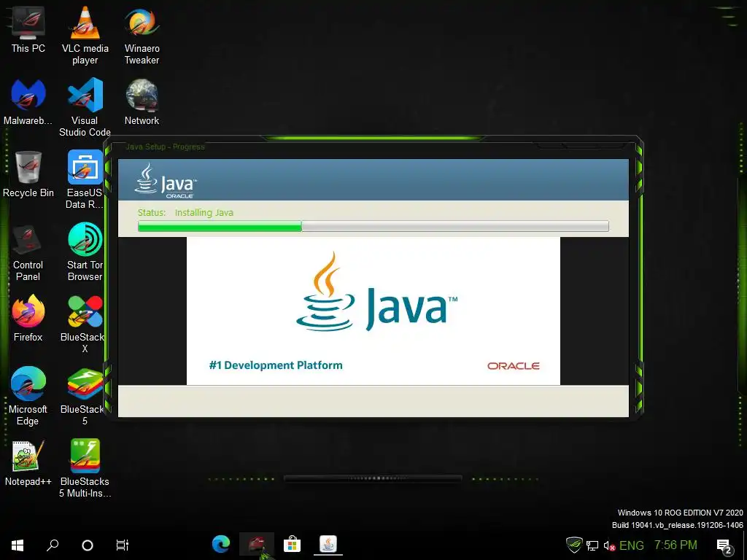Select EaseUS Data Recovery shortcut

coord(85,180)
